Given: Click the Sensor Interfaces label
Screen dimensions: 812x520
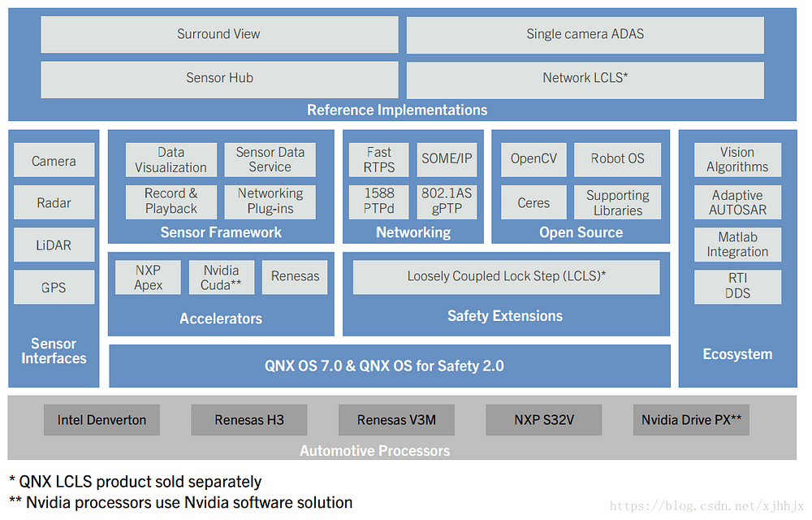Looking at the screenshot, I should [54, 351].
